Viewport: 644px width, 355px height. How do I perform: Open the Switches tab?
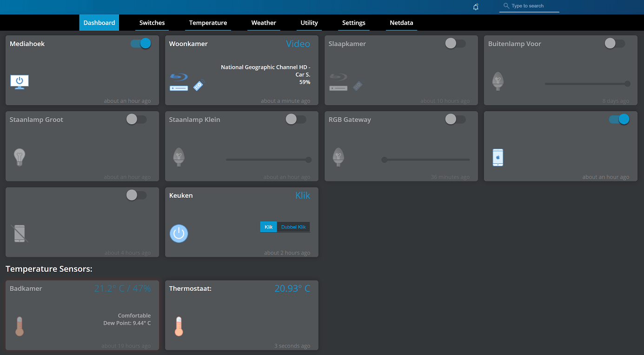(x=152, y=23)
